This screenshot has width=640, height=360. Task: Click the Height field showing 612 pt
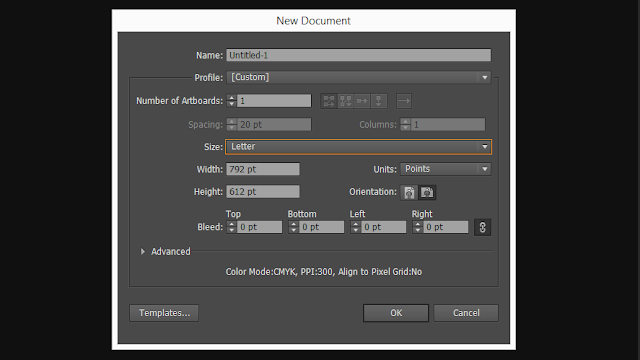click(x=263, y=191)
